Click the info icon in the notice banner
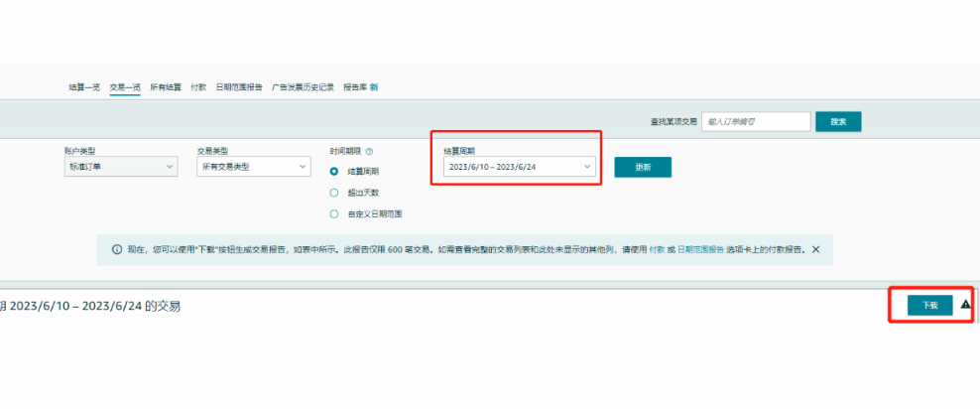The image size is (980, 409). coord(117,249)
